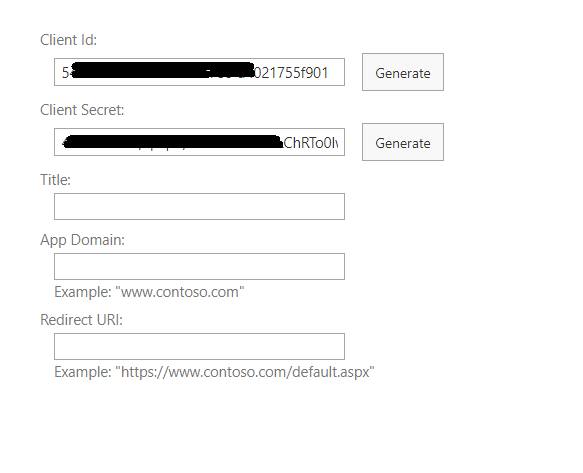The width and height of the screenshot is (583, 473).
Task: Click the default.aspx example URL hint
Action: pos(245,372)
